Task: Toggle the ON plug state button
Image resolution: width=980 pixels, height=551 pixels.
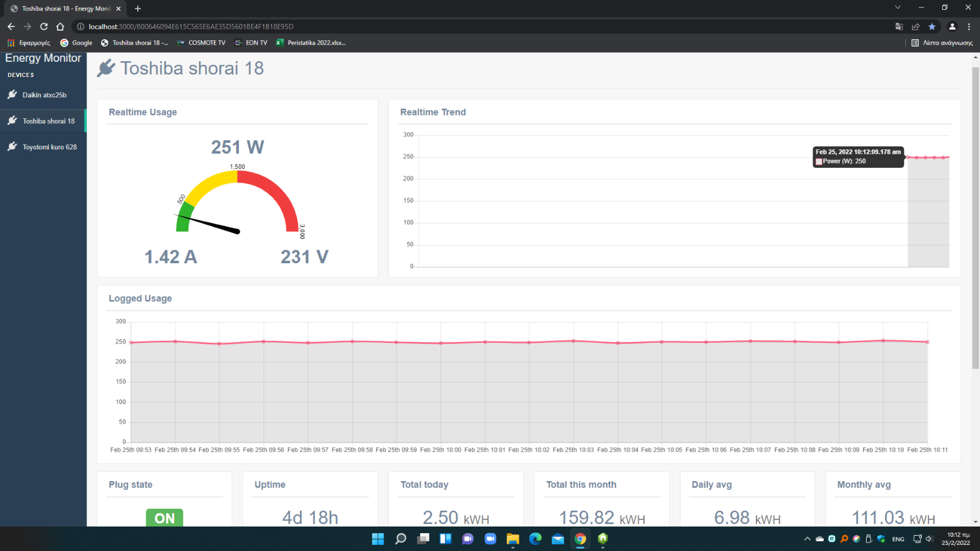Action: point(164,518)
